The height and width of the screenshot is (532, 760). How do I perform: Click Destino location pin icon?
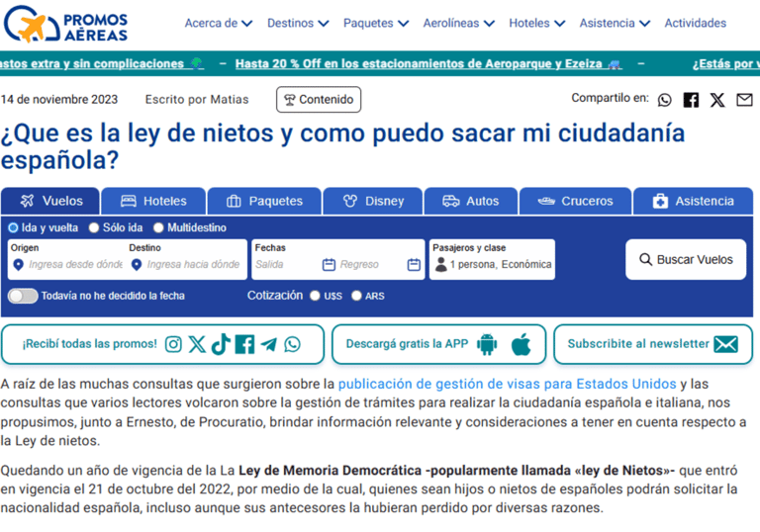click(137, 265)
